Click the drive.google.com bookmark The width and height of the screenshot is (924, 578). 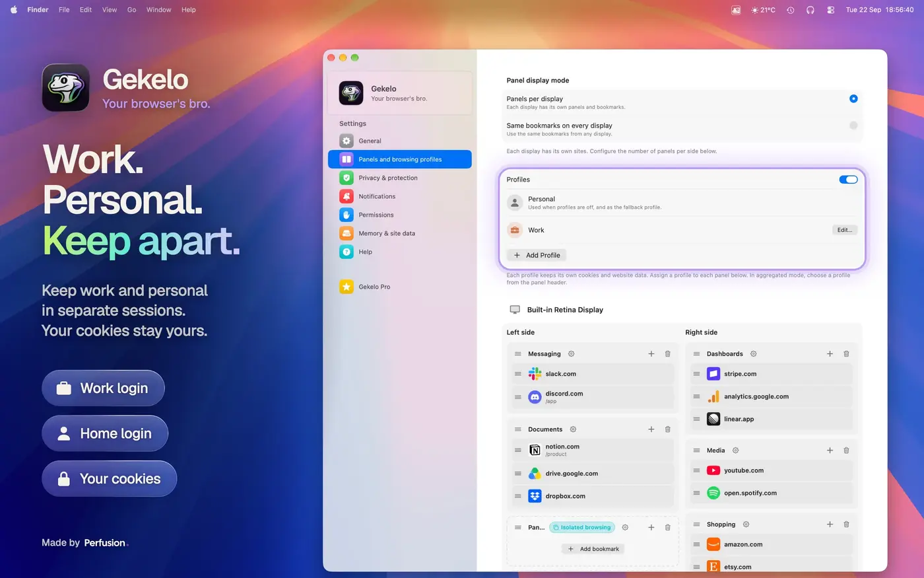point(592,474)
